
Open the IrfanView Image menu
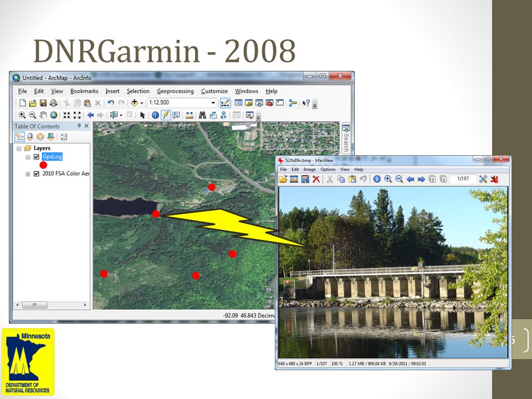[309, 170]
